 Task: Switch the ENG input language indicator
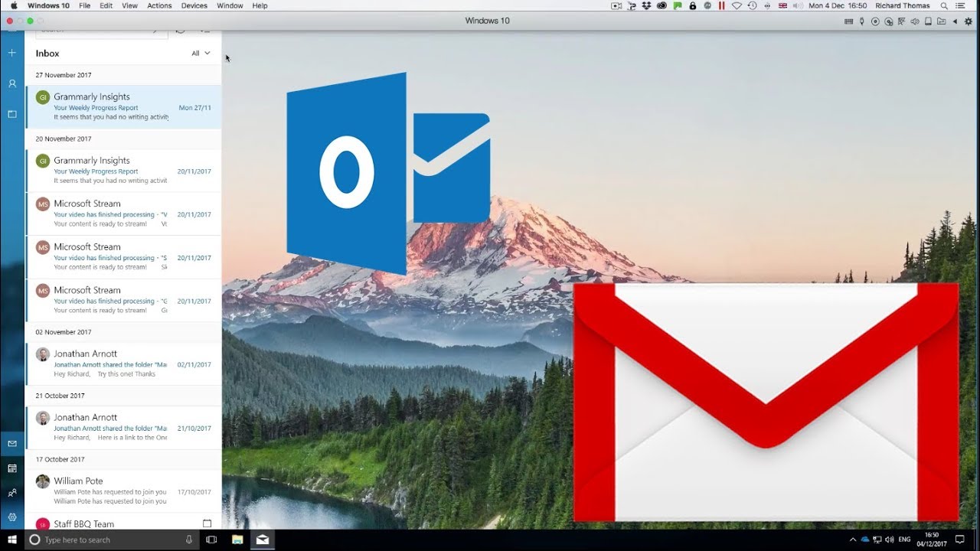tap(905, 540)
